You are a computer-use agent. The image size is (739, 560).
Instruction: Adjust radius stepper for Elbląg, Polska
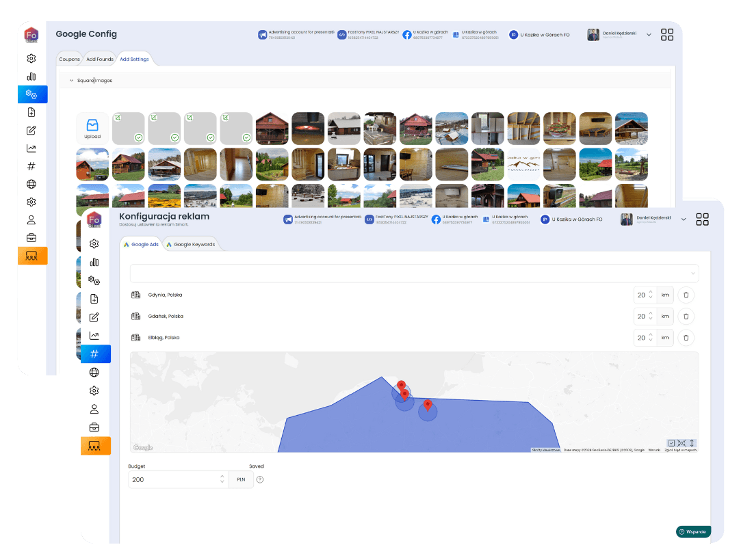point(651,338)
